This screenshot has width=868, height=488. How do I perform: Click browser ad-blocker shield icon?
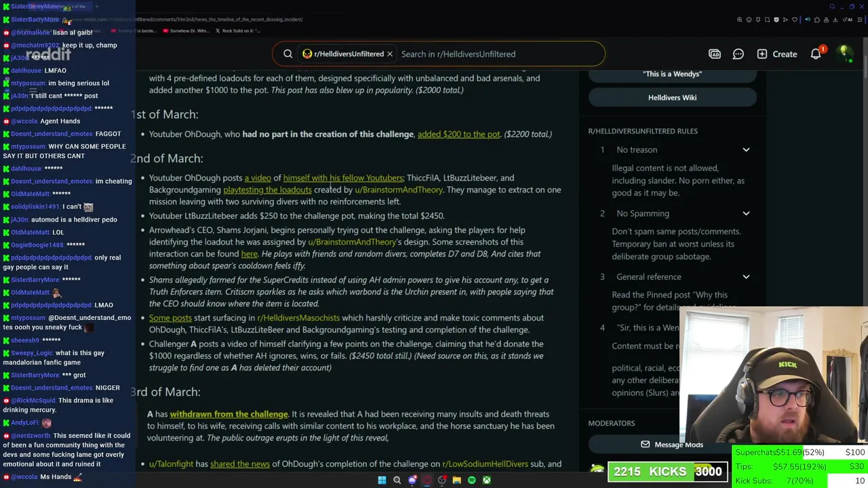click(776, 20)
